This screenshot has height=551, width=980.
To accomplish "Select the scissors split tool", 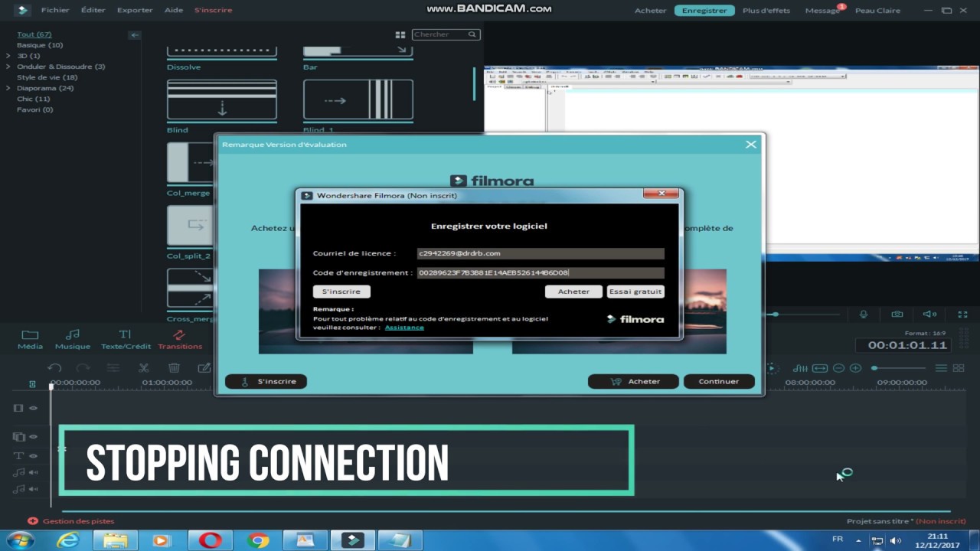I will point(143,368).
